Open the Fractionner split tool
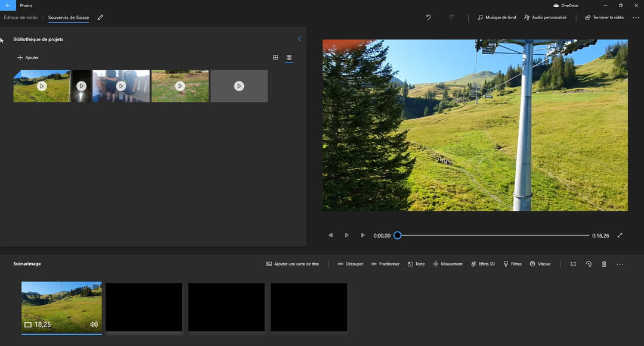Viewport: 644px width, 346px height. (x=385, y=263)
